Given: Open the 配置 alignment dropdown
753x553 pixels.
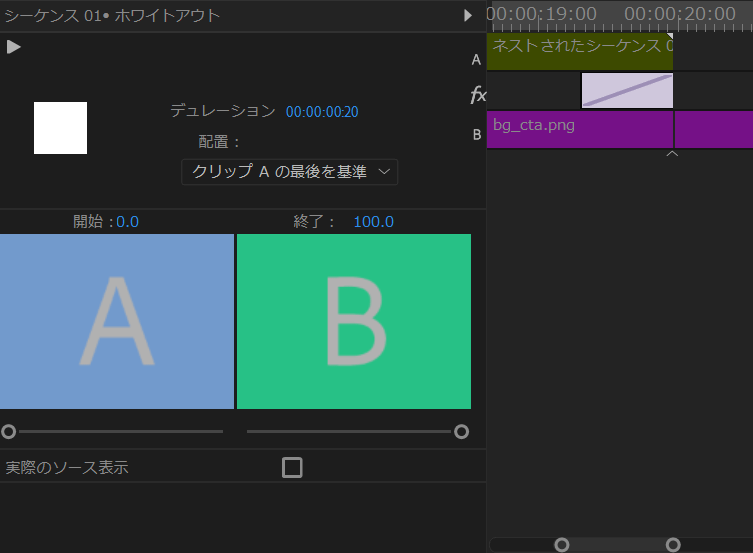Looking at the screenshot, I should 290,172.
